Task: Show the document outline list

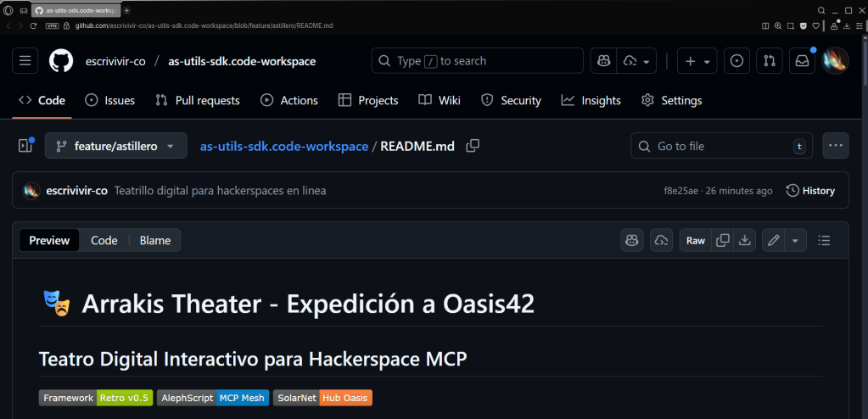Action: (x=823, y=241)
